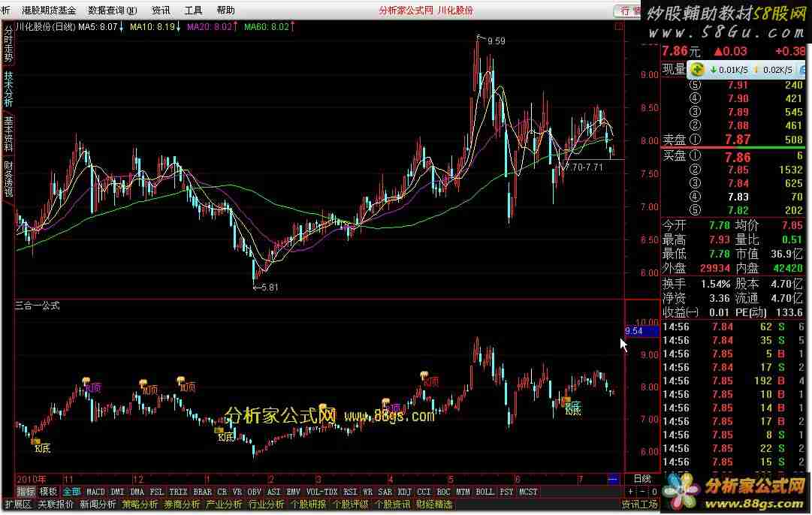Screen dimensions: 812x515
Task: Open the 扩展区 panel tab
Action: pos(19,504)
